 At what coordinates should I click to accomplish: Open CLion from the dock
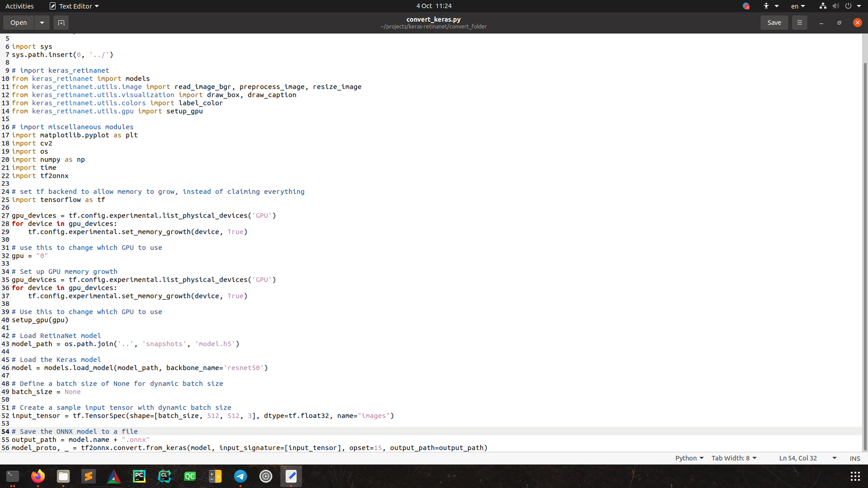pyautogui.click(x=165, y=476)
